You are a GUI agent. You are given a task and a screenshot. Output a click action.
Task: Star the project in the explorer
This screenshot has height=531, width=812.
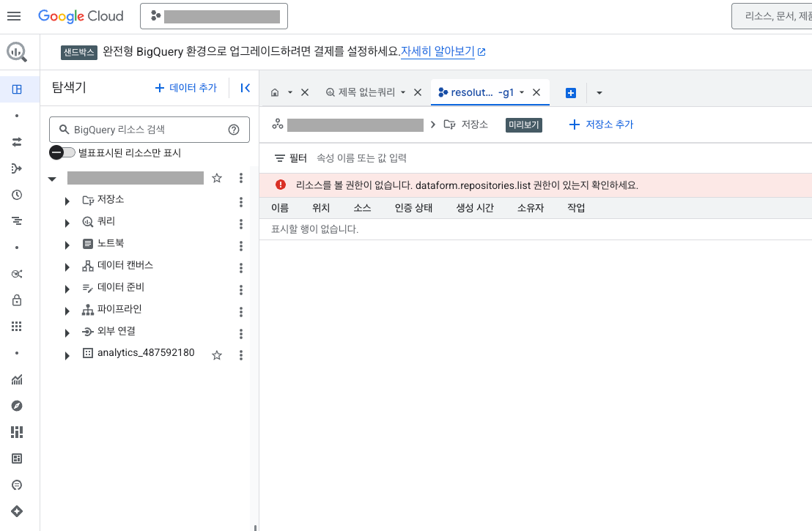[217, 178]
